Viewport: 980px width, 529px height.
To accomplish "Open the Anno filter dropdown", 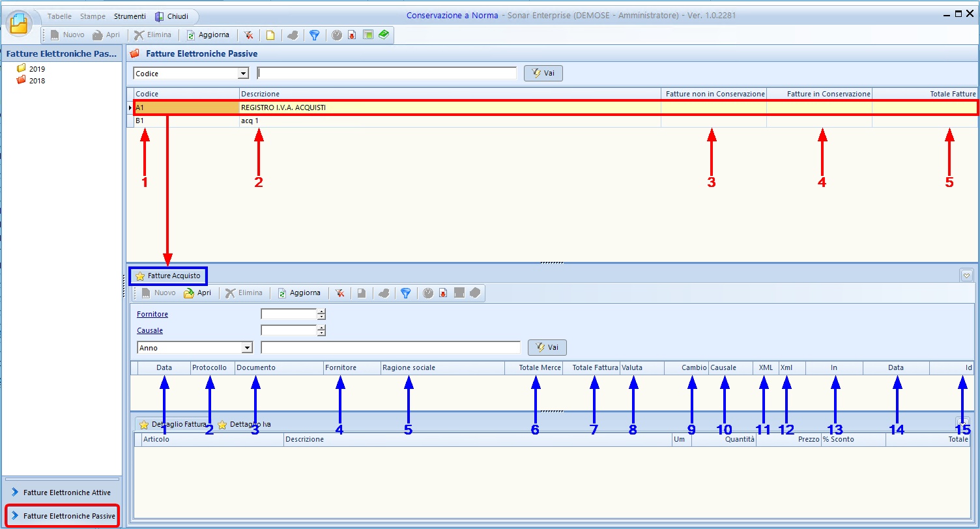I will (247, 348).
